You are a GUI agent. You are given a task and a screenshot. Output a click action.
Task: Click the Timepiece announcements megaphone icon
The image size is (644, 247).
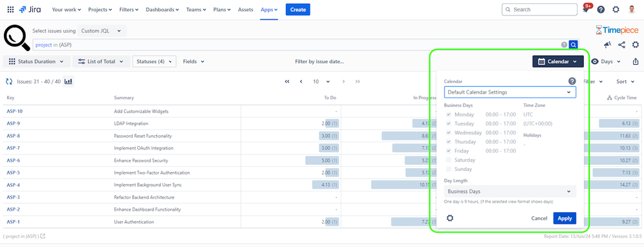(607, 45)
